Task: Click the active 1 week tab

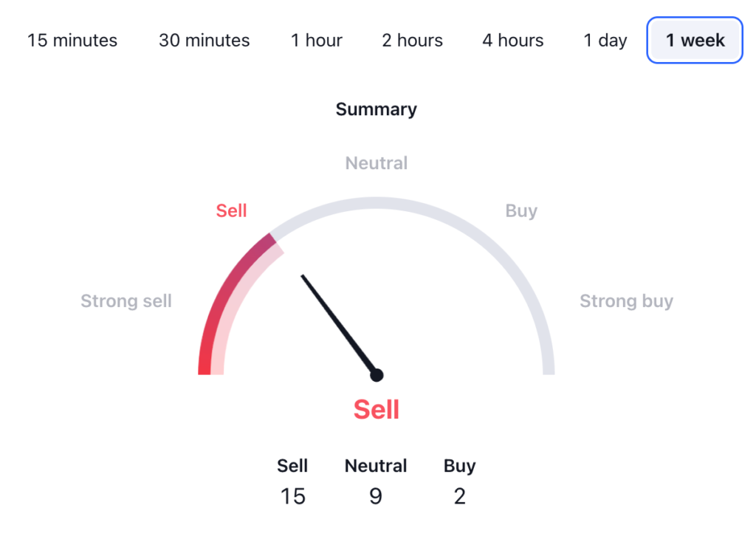Action: point(695,41)
